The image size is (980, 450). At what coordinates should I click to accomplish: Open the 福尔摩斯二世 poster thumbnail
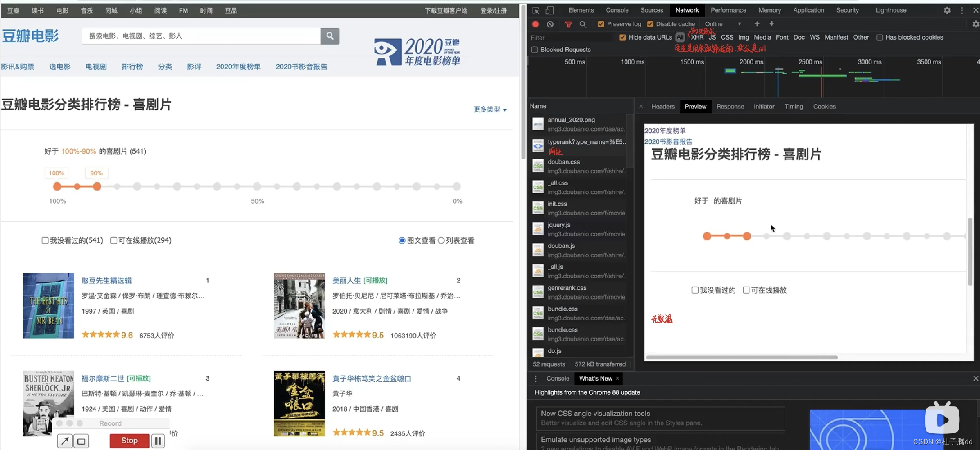coord(48,403)
